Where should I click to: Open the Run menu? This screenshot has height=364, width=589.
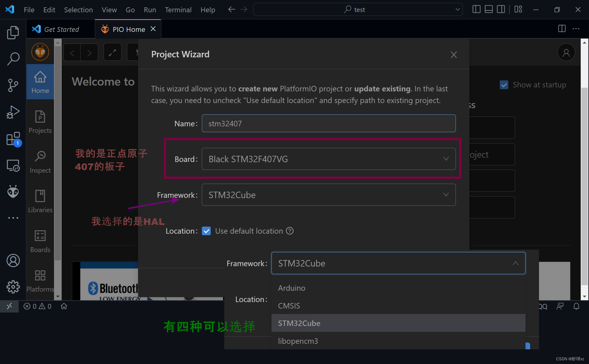pyautogui.click(x=150, y=10)
